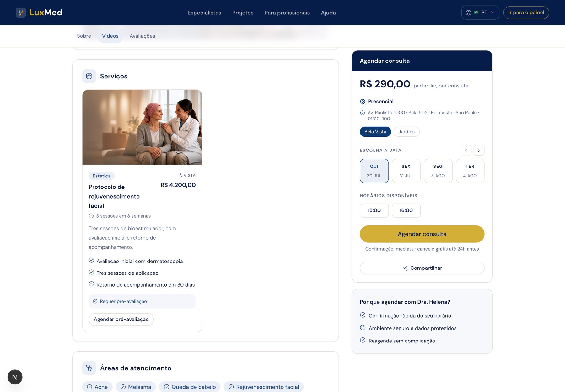Screen dimensions: 565x392
Task: Click the check icon beside Avaliacao inicial
Action: pyautogui.click(x=91, y=260)
